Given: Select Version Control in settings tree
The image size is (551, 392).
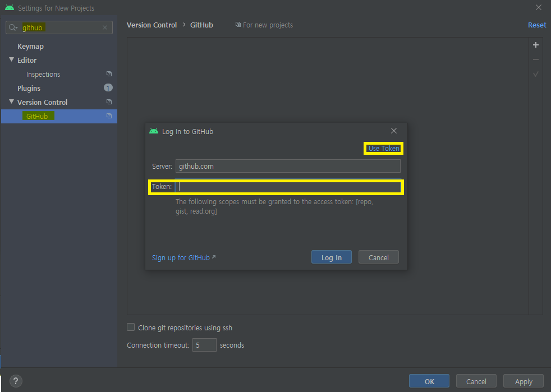Looking at the screenshot, I should 42,103.
